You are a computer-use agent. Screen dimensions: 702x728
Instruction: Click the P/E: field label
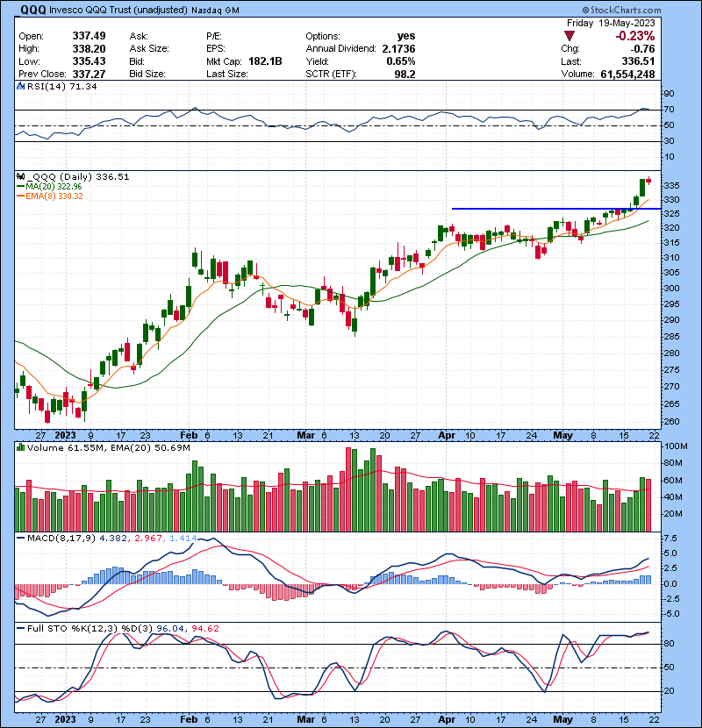pos(214,36)
